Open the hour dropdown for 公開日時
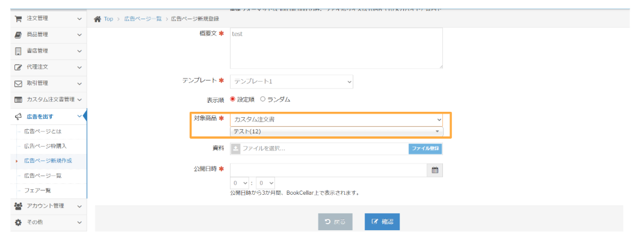Viewport: 644px width, 250px height. [240, 183]
